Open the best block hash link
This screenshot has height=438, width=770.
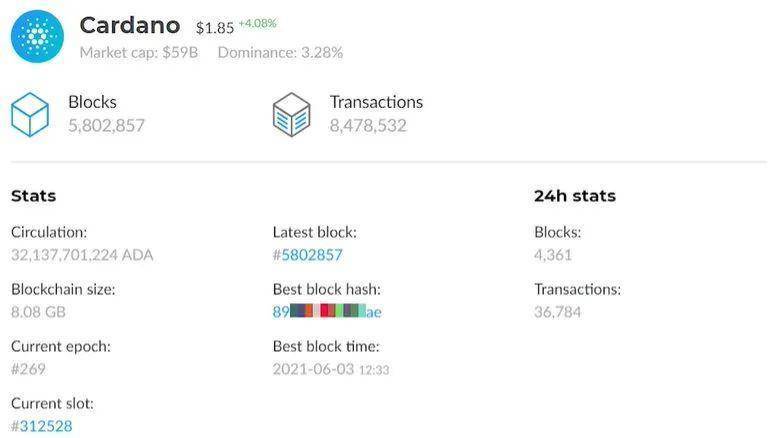(327, 312)
